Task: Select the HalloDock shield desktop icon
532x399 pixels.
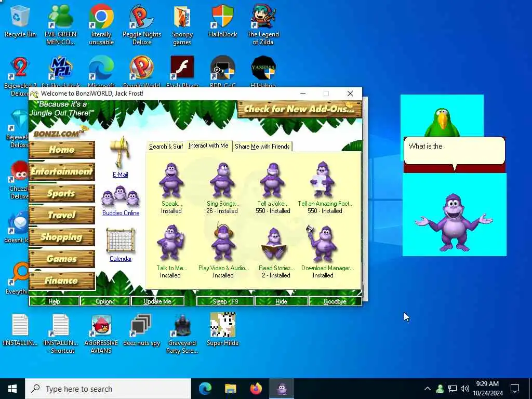Action: pos(222,21)
